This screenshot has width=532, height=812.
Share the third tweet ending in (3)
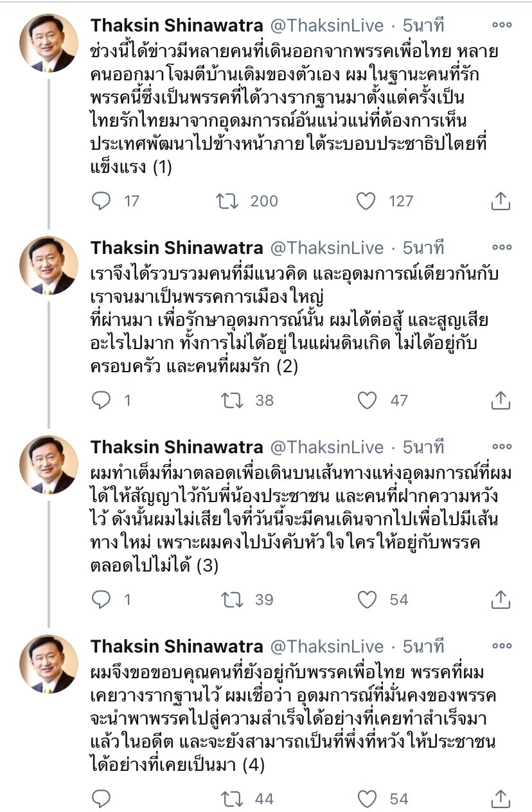500,600
